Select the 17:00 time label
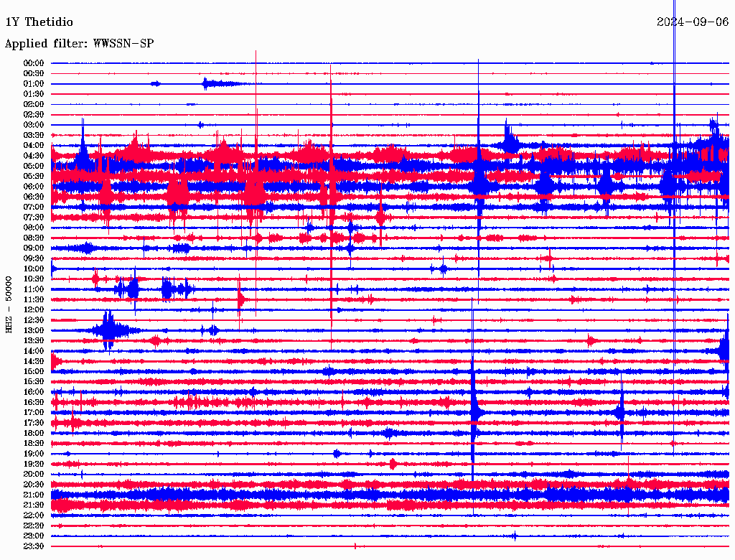The image size is (735, 560). [x=34, y=413]
